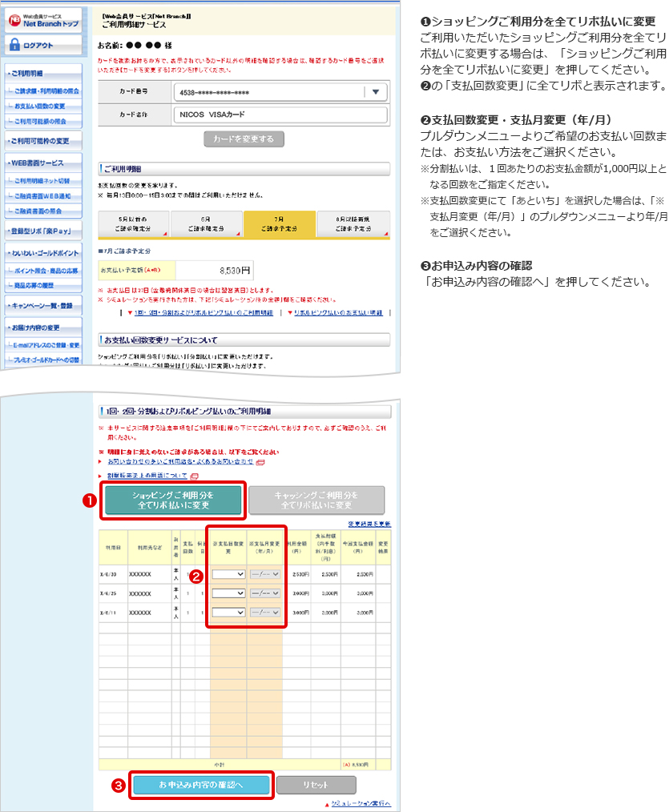Open payment count dropdown for X/6/30 row

tap(228, 573)
